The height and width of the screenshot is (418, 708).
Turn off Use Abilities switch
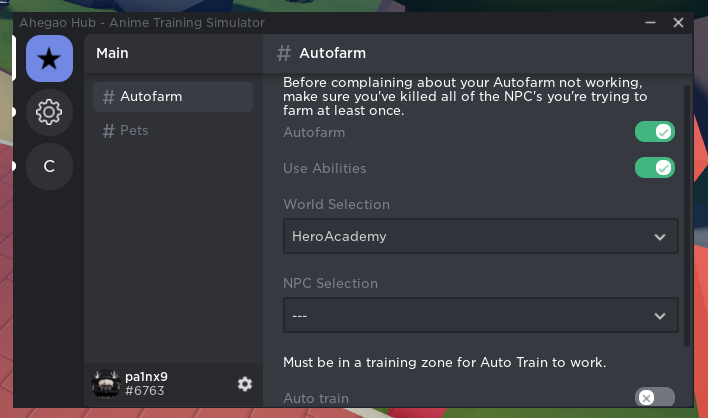click(655, 167)
